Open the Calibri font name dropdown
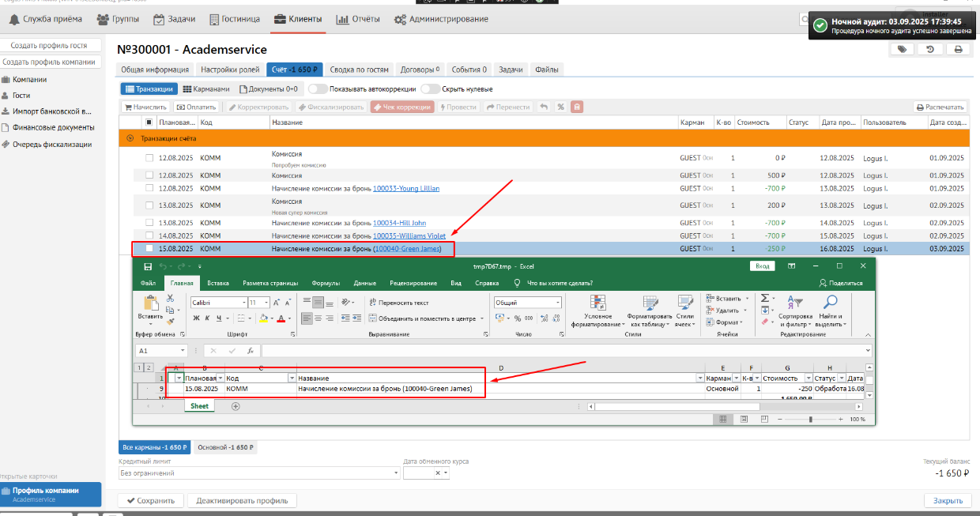980x516 pixels. click(x=243, y=303)
